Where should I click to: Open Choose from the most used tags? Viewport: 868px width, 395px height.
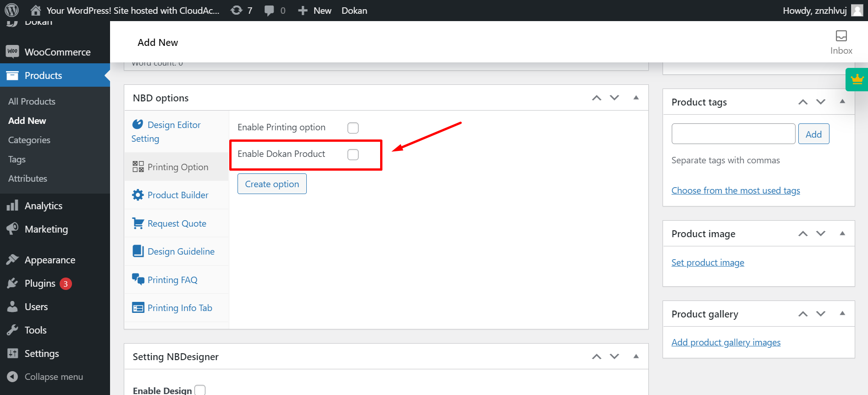coord(735,190)
